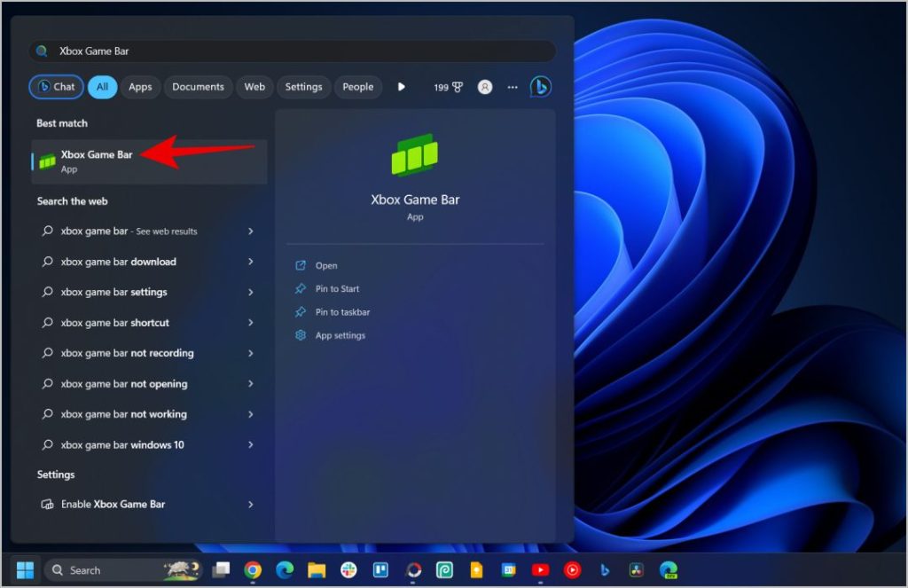The width and height of the screenshot is (908, 588).
Task: Open Task View on the taskbar
Action: tap(221, 570)
